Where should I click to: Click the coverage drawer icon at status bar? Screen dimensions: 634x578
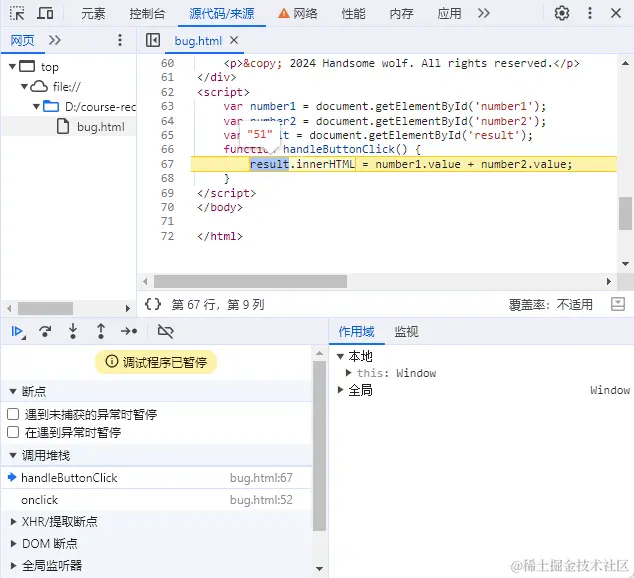coord(617,304)
